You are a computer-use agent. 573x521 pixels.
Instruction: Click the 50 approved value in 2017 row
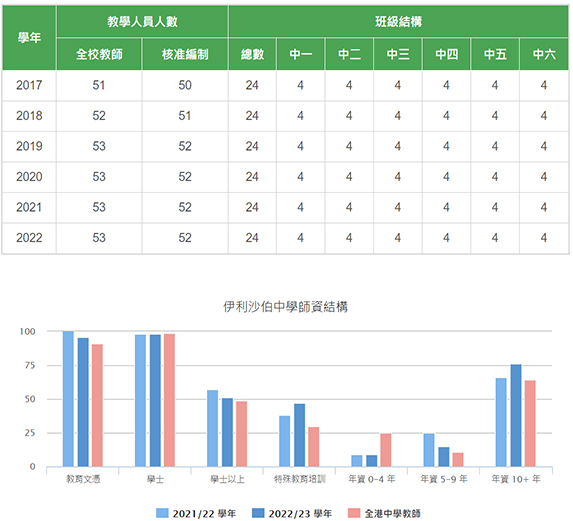click(x=185, y=85)
